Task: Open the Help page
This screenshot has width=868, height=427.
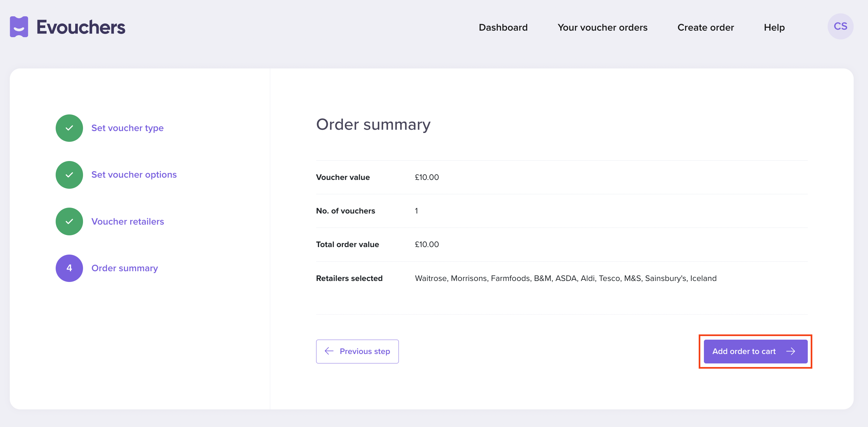Action: [x=774, y=27]
